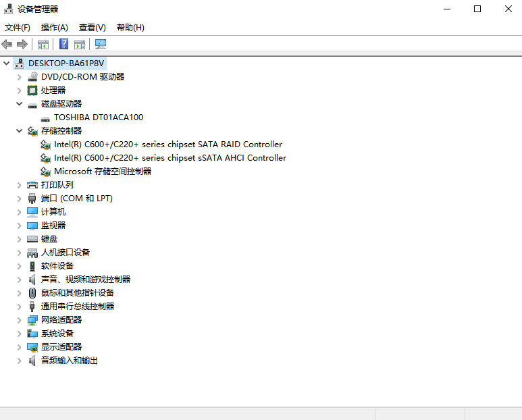Click speaker icon for 声音、视频和游戏控制器
Viewport: 522px width, 420px height.
[32, 280]
